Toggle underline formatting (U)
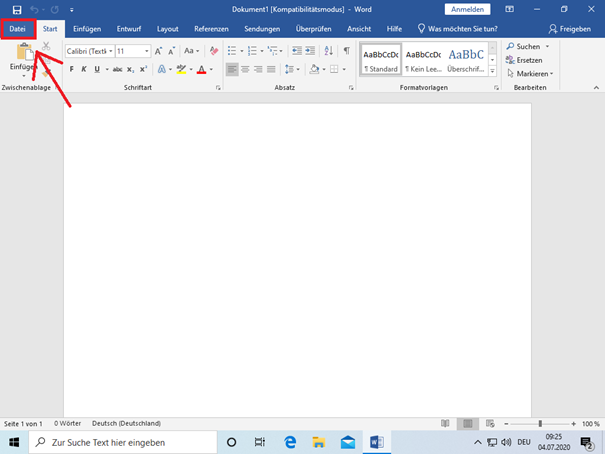Screen dimensions: 605x454 coord(98,69)
